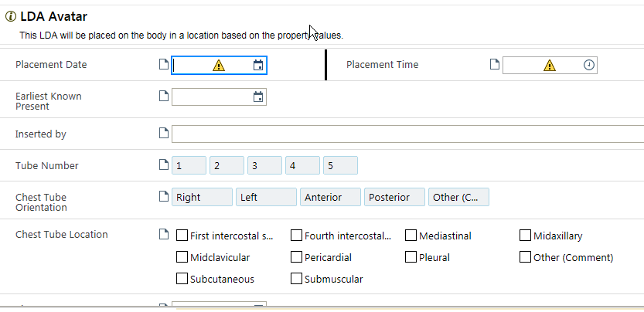Click note icon beside Placement Time
644x312 pixels.
[495, 64]
